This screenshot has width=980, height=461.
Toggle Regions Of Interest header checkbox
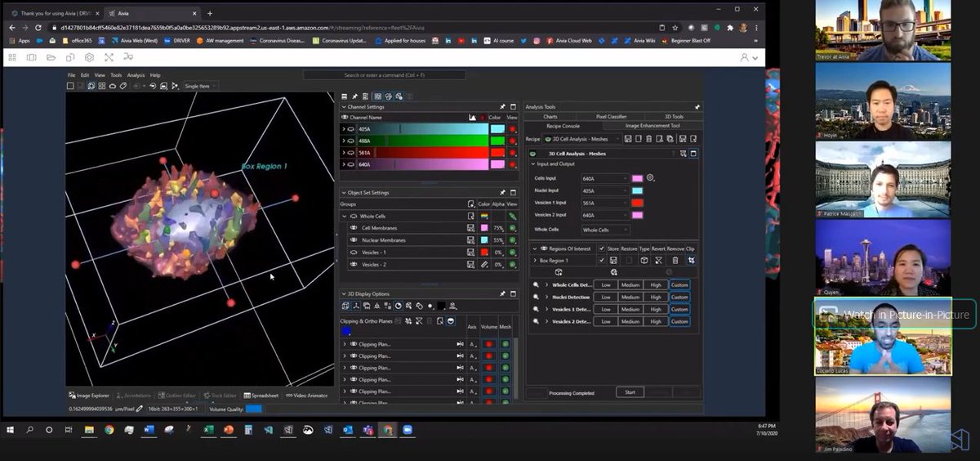pyautogui.click(x=602, y=248)
